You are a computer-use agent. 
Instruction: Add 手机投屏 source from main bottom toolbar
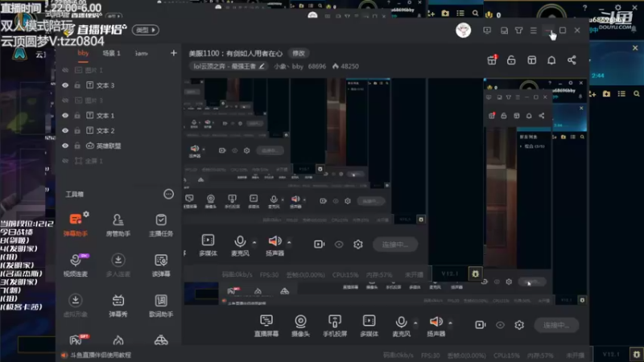pos(335,326)
